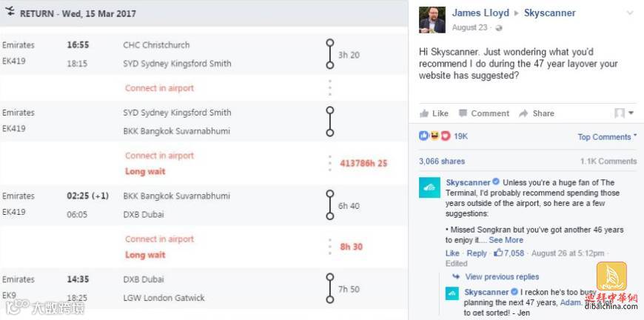The image size is (644, 320).
Task: Click the return flight airplane icon
Action: [x=10, y=12]
